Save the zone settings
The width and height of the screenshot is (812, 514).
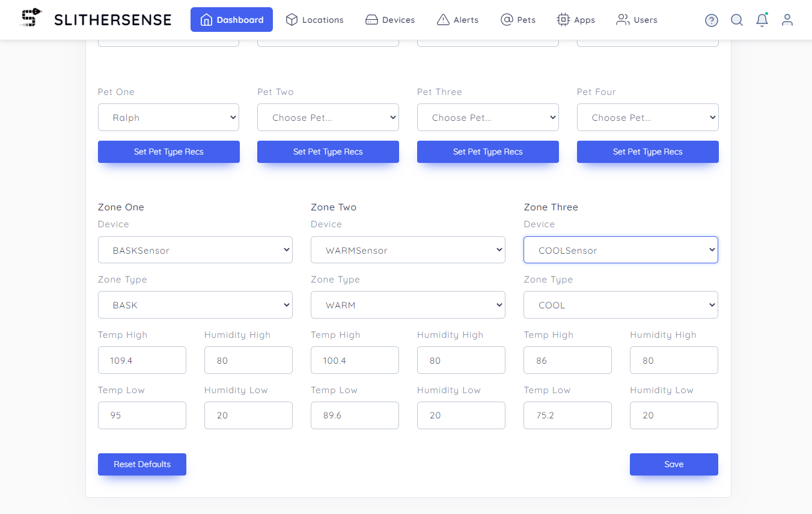674,464
